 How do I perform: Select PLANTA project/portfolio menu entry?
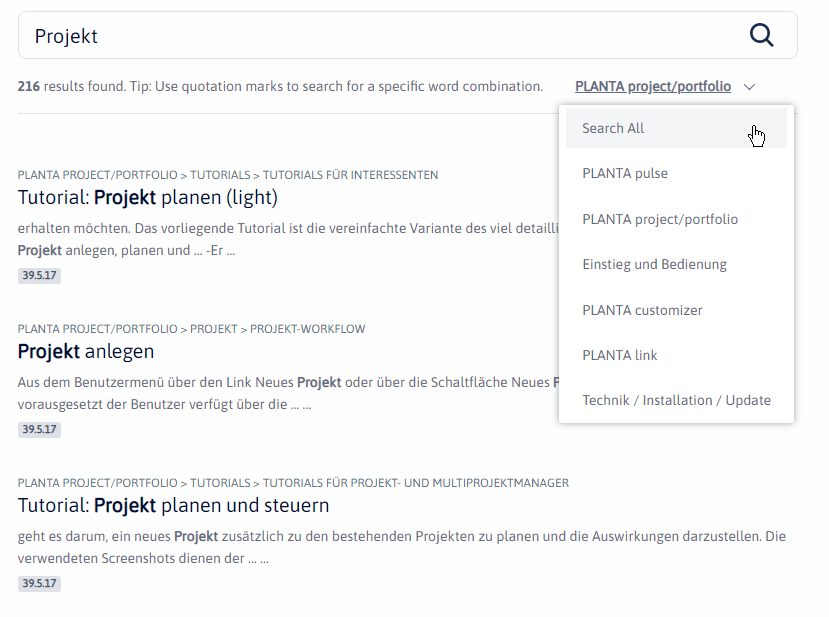[x=660, y=219]
